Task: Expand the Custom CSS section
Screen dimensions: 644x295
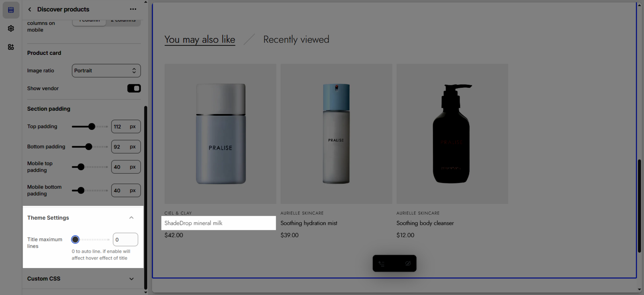Action: pyautogui.click(x=131, y=279)
